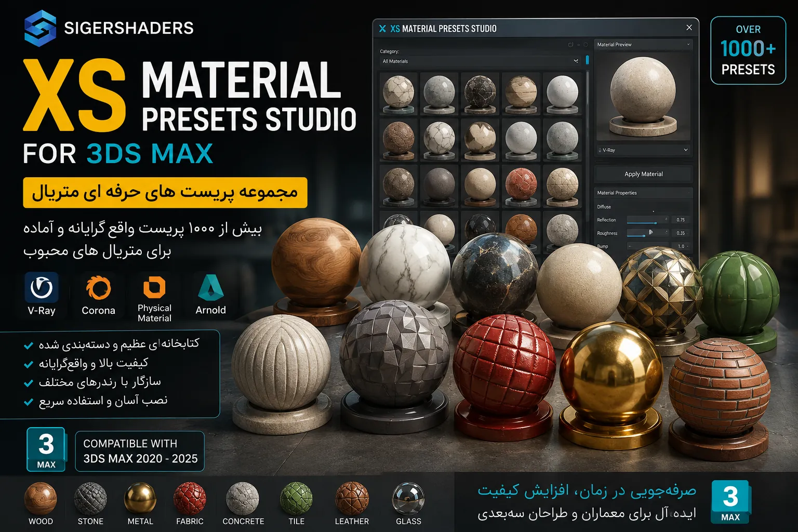This screenshot has width=798, height=532.
Task: Click the Roughness value field 0.55
Action: (681, 233)
